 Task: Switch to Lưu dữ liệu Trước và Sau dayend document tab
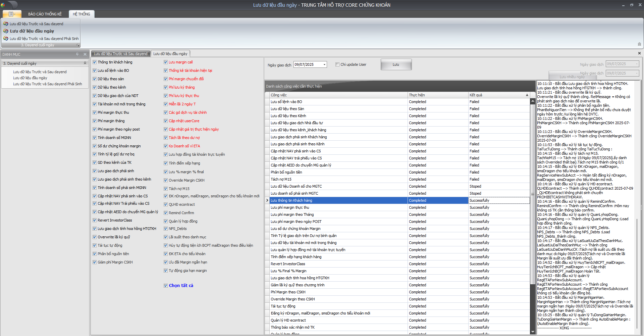click(120, 54)
